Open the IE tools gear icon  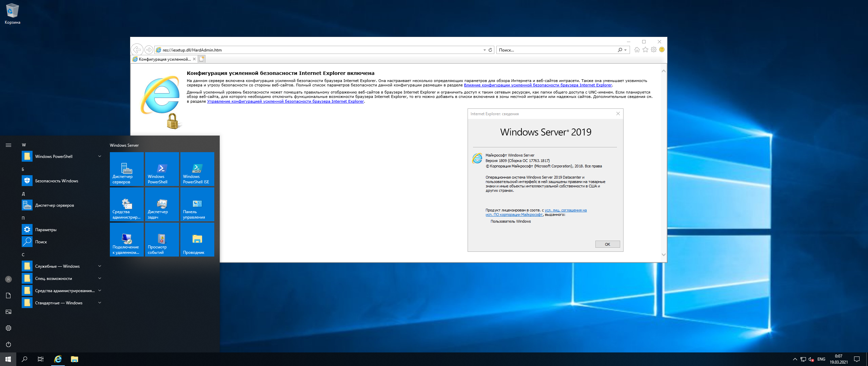point(654,50)
